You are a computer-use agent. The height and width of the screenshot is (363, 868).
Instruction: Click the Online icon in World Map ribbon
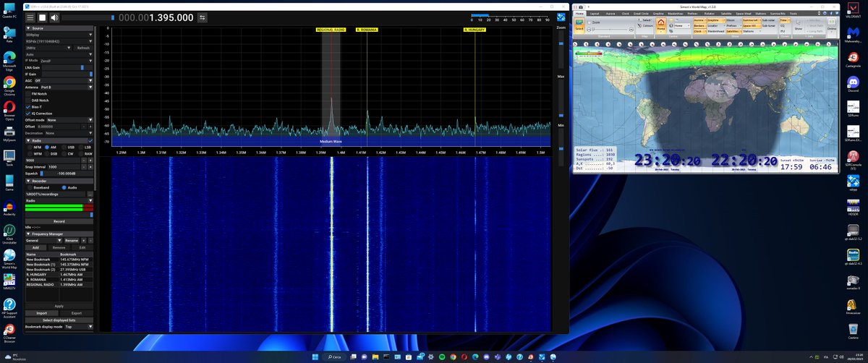833,25
